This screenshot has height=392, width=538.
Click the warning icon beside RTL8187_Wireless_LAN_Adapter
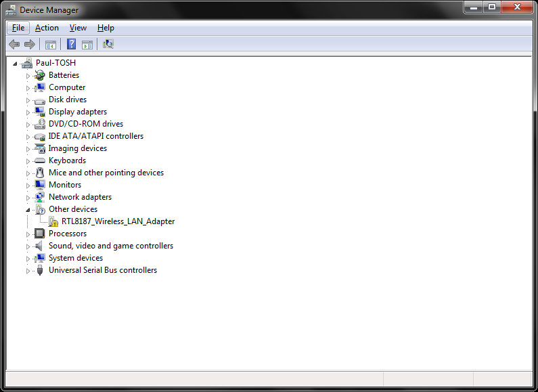53,221
